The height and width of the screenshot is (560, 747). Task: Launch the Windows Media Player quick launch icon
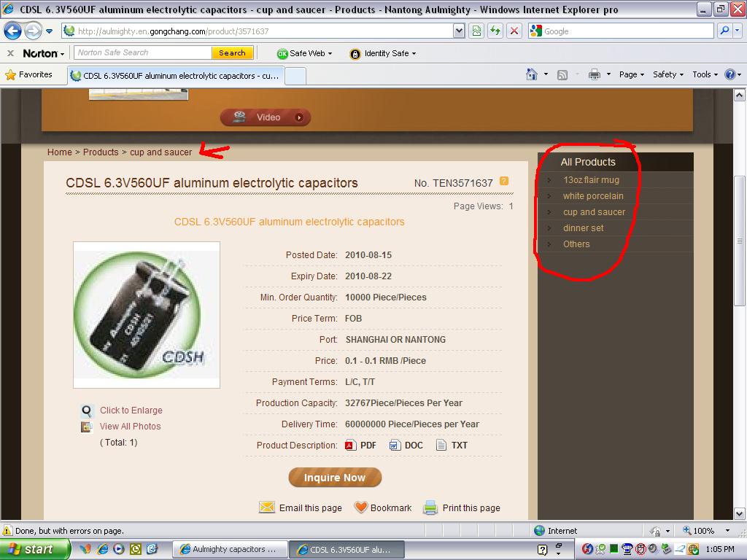point(119,549)
